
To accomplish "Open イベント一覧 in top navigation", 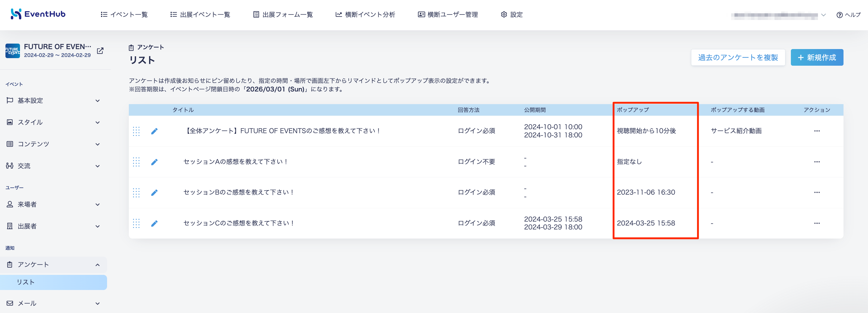I will coord(124,15).
